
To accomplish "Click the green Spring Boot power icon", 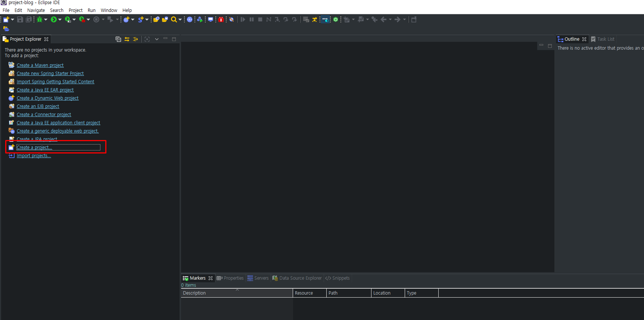I will pyautogui.click(x=336, y=19).
